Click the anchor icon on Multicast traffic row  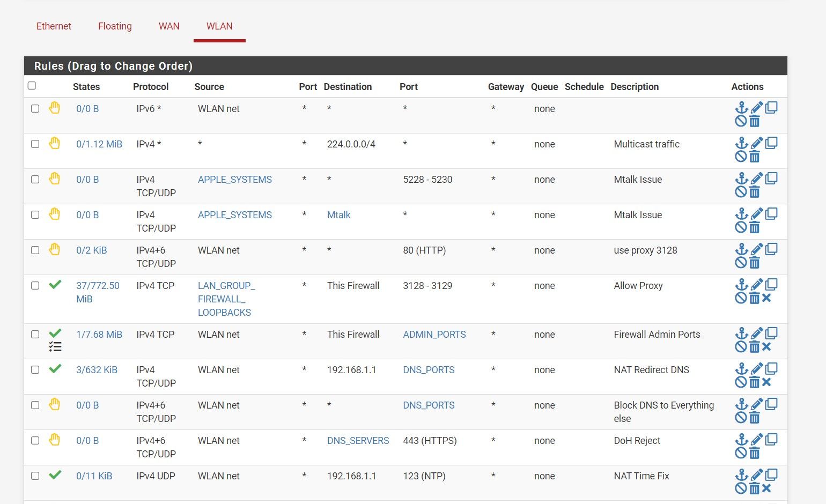741,143
